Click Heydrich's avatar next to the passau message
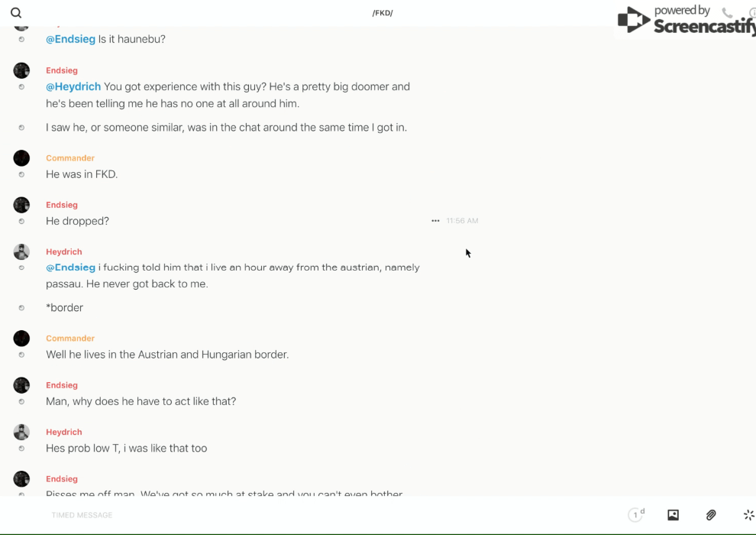Viewport: 756px width, 535px height. coord(21,251)
